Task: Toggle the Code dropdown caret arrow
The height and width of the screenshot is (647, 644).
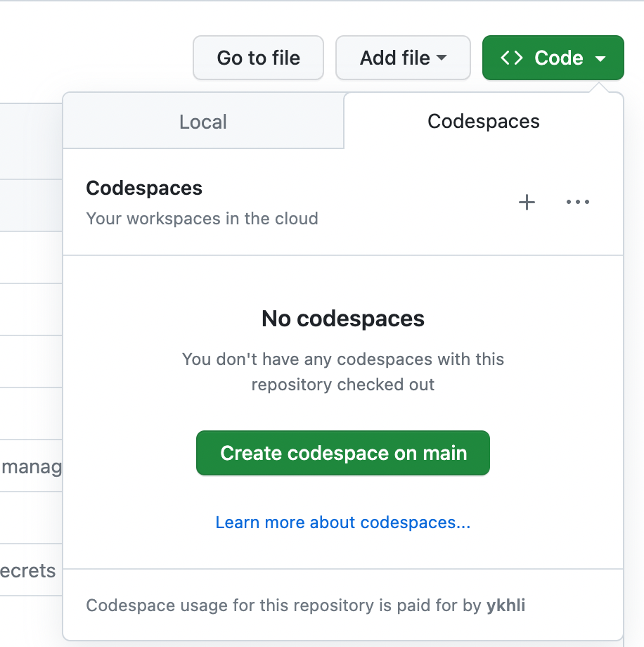Action: point(600,58)
